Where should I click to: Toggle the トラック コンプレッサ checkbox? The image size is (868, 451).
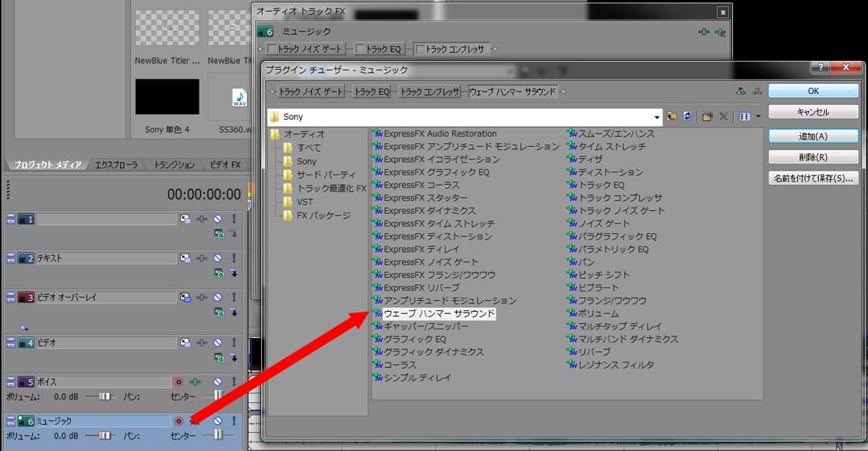pos(419,49)
